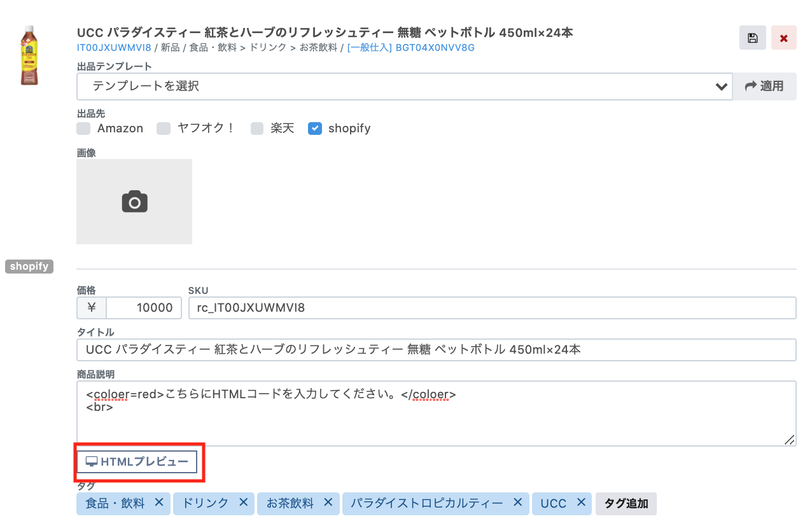Remove the パラダイストロピカルティー tag
The height and width of the screenshot is (528, 812).
coord(518,503)
